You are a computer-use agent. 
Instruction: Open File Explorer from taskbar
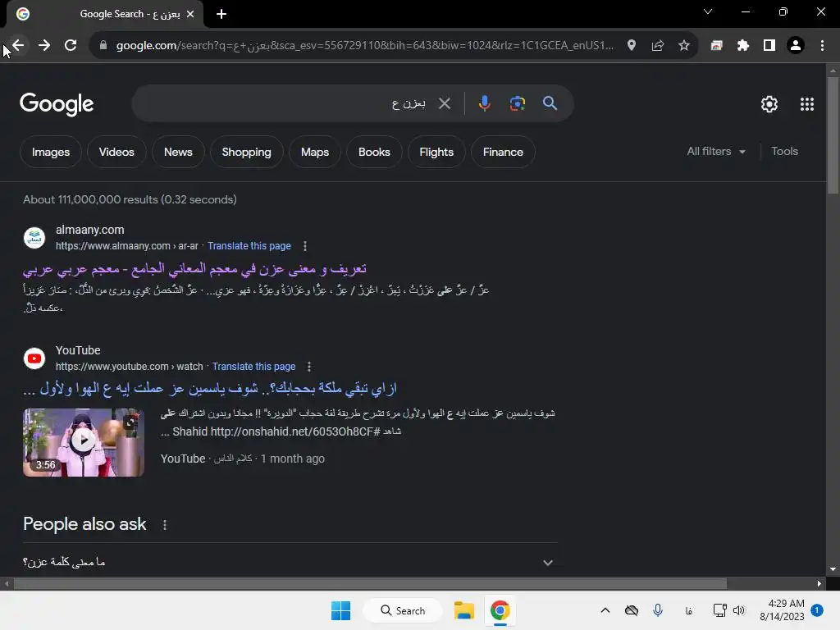464,610
